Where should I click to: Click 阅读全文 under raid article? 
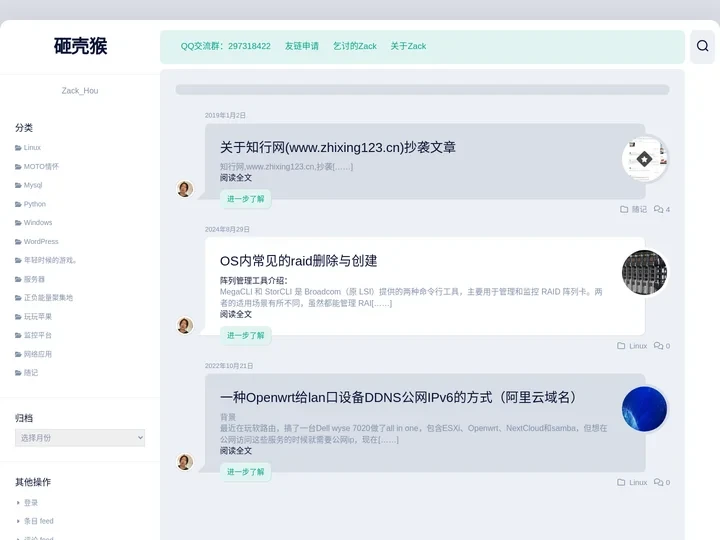(x=236, y=314)
